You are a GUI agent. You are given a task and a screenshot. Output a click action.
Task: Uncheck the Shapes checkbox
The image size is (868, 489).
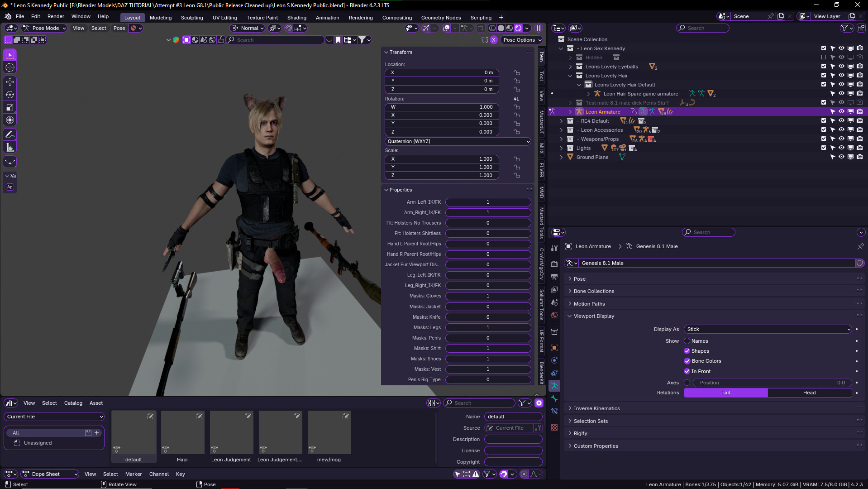687,351
